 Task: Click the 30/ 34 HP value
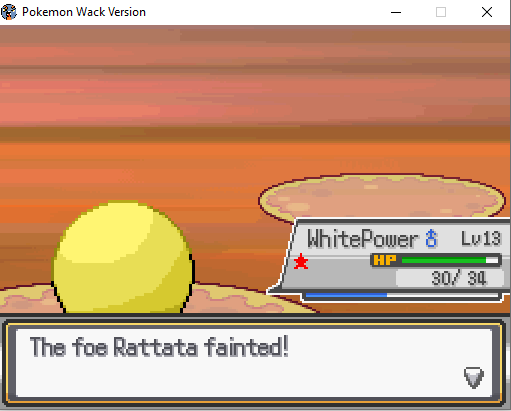click(x=459, y=278)
